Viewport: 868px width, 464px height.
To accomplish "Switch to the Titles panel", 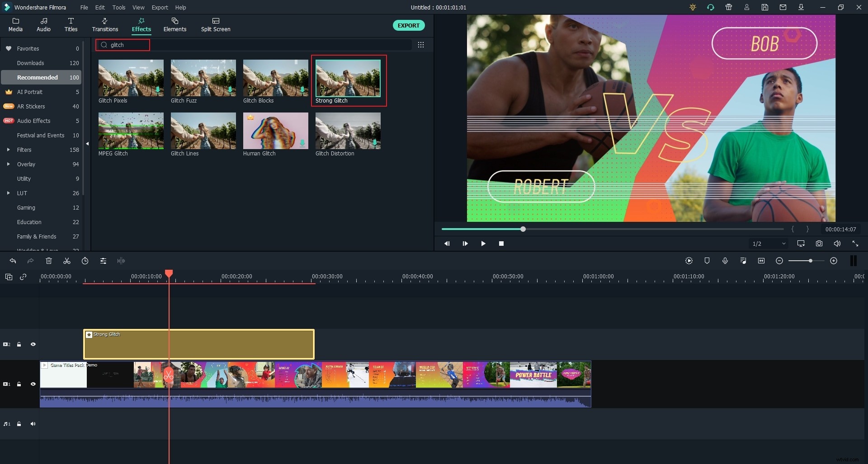I will pyautogui.click(x=71, y=25).
